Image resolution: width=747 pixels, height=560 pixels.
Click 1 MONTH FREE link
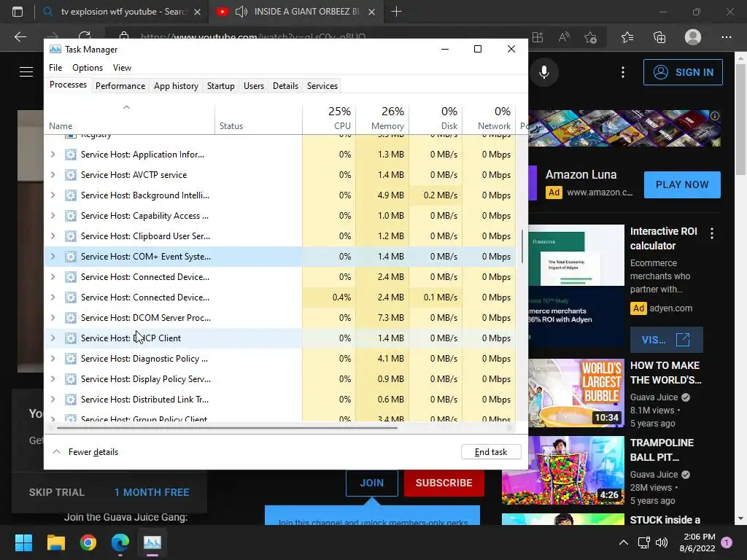(x=152, y=492)
